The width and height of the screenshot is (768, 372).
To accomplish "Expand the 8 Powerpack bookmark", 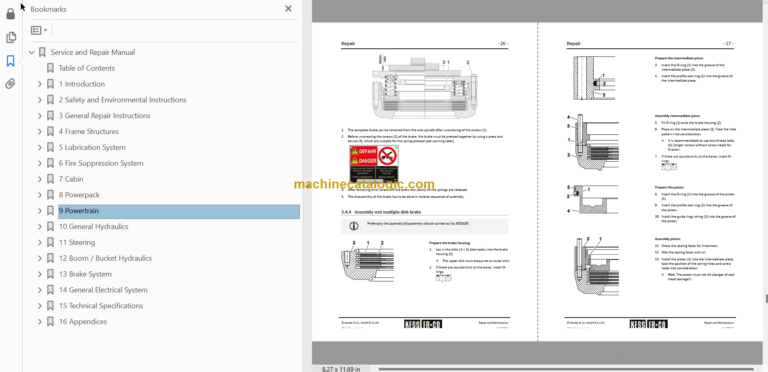I will [40, 195].
